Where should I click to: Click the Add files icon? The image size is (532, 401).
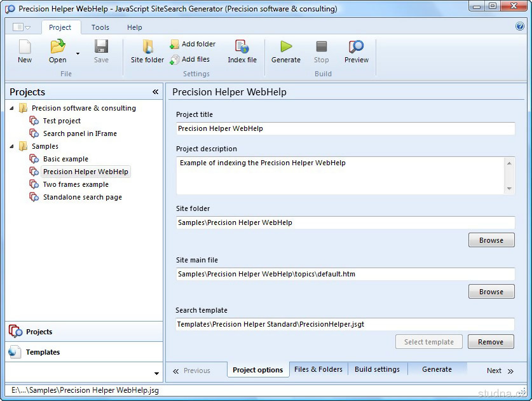175,60
